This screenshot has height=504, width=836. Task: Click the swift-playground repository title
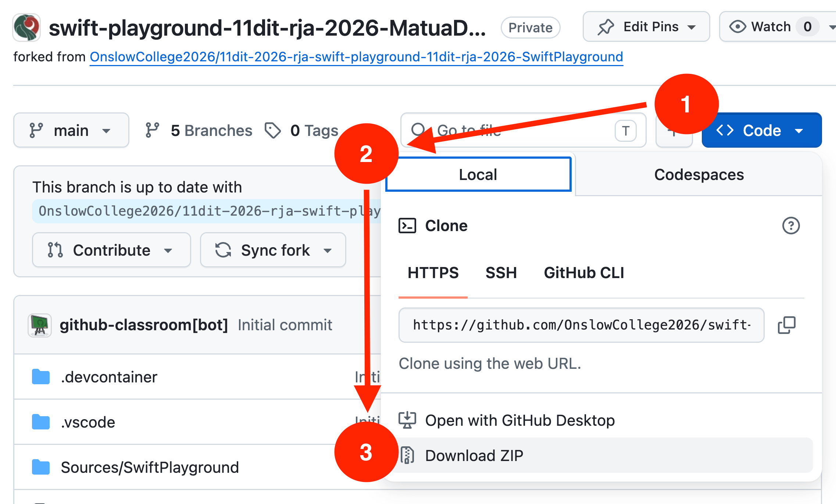(267, 28)
